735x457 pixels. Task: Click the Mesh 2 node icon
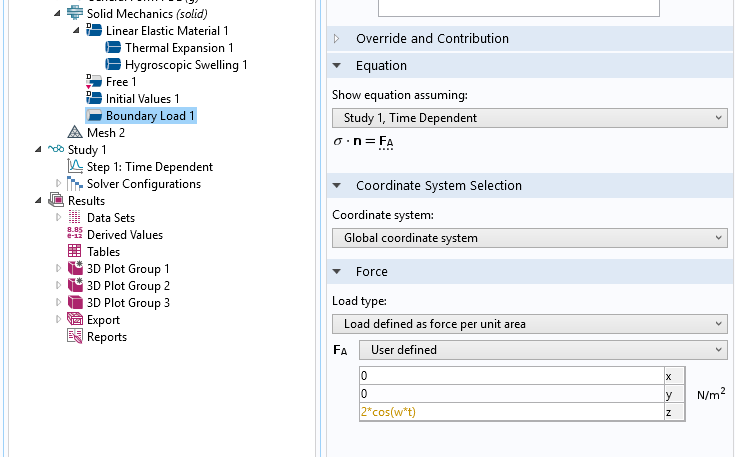75,132
